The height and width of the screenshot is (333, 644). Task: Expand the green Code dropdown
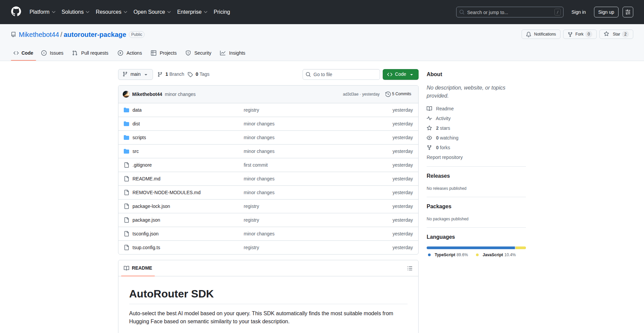click(x=412, y=74)
